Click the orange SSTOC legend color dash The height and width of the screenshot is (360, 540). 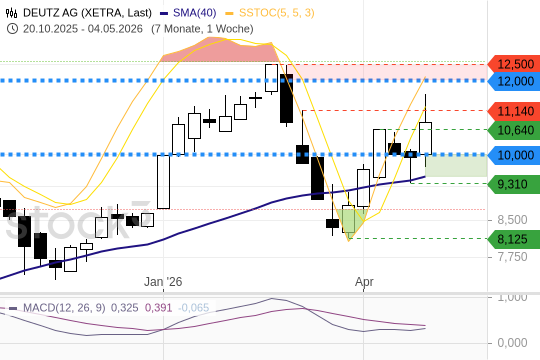[229, 13]
